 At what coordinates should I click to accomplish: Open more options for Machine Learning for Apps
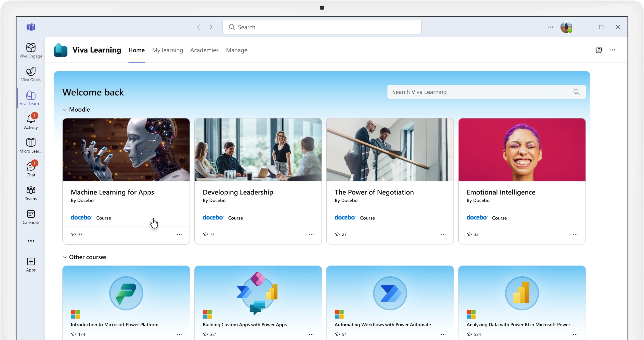[179, 234]
